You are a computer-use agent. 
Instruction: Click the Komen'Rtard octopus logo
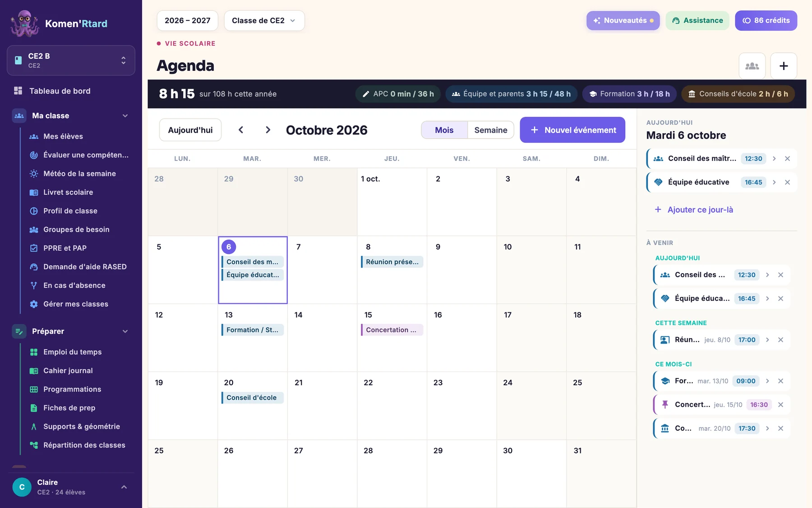pyautogui.click(x=24, y=23)
